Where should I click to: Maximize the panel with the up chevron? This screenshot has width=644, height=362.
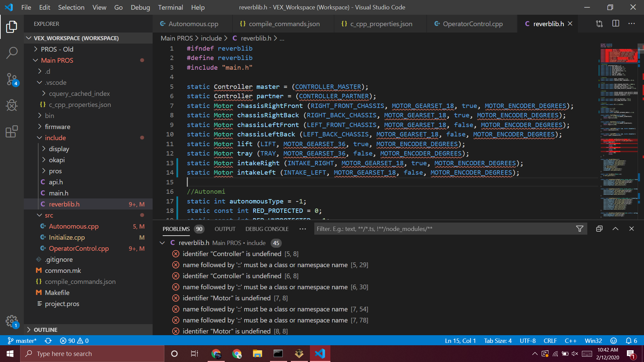coord(615,229)
